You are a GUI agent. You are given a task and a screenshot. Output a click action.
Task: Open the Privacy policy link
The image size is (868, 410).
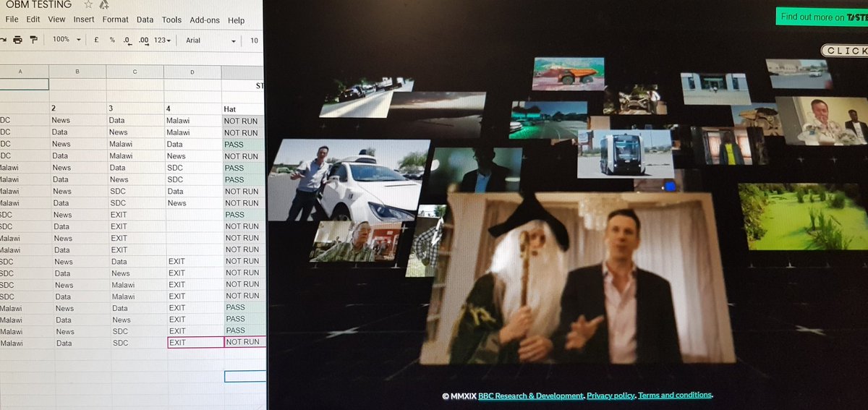click(610, 396)
